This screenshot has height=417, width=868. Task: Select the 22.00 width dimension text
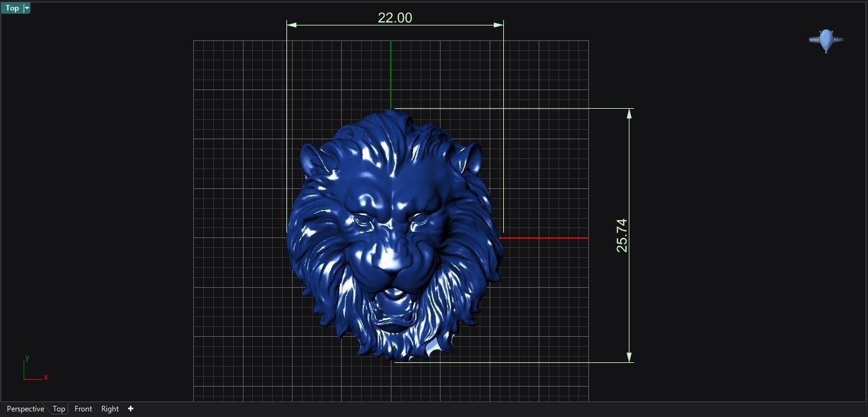[395, 18]
